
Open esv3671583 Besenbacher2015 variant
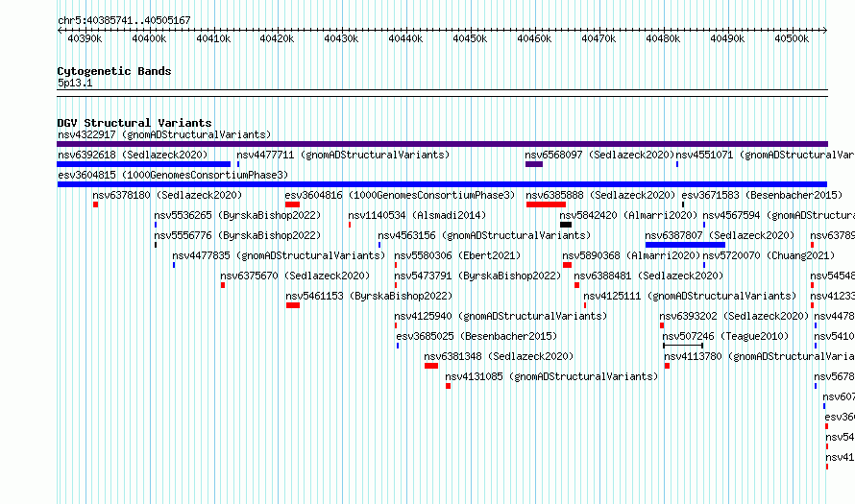(x=762, y=195)
